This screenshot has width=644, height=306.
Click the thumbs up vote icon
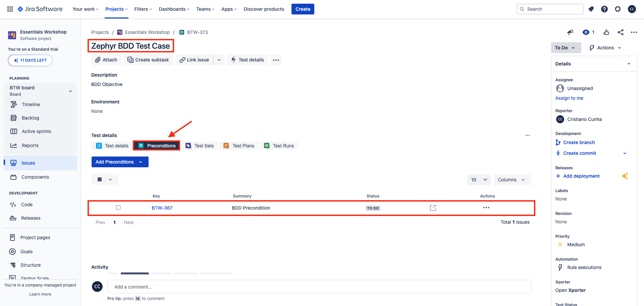pos(606,32)
